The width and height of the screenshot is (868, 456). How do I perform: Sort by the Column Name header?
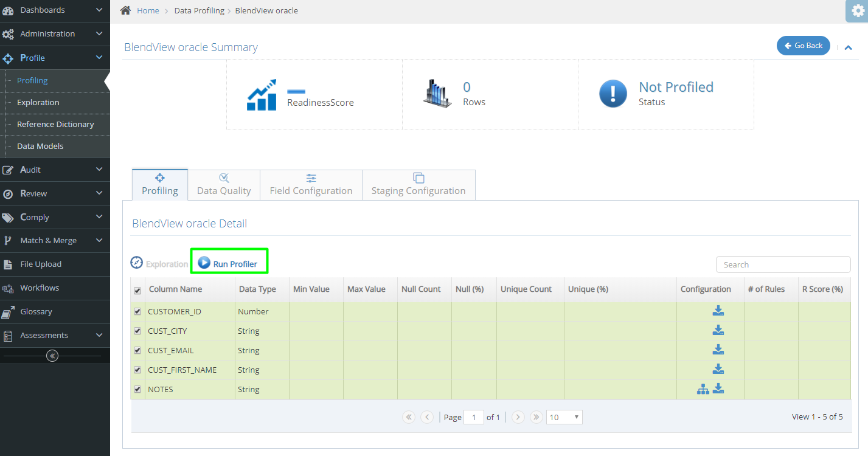point(175,289)
